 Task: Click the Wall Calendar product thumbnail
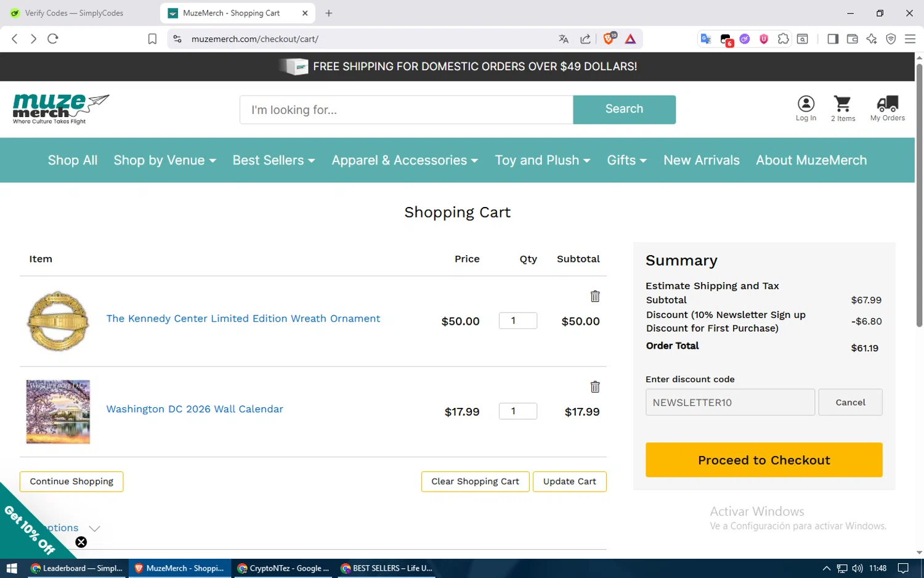click(58, 412)
